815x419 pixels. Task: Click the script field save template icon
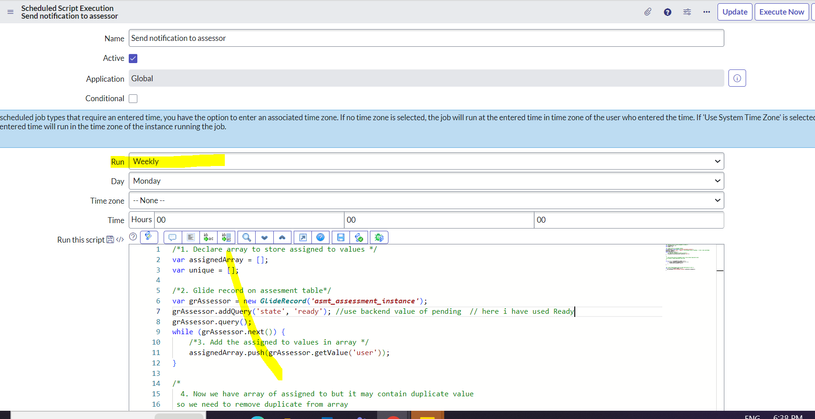[110, 240]
